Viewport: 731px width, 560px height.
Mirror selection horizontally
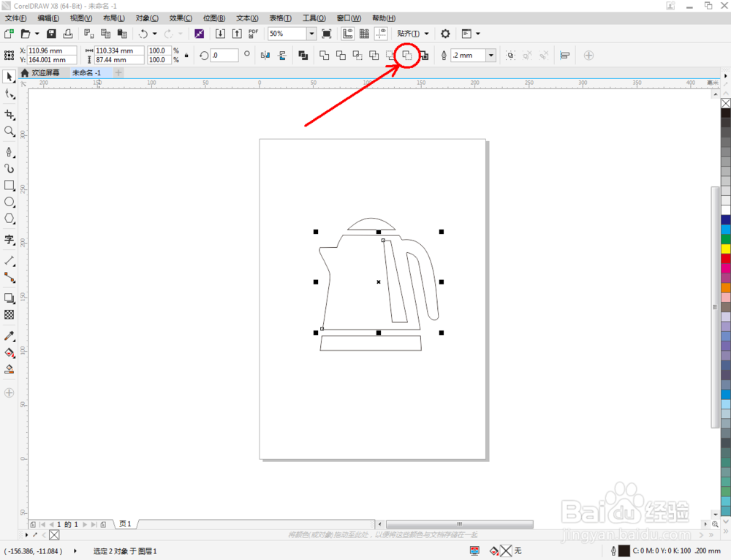point(265,56)
